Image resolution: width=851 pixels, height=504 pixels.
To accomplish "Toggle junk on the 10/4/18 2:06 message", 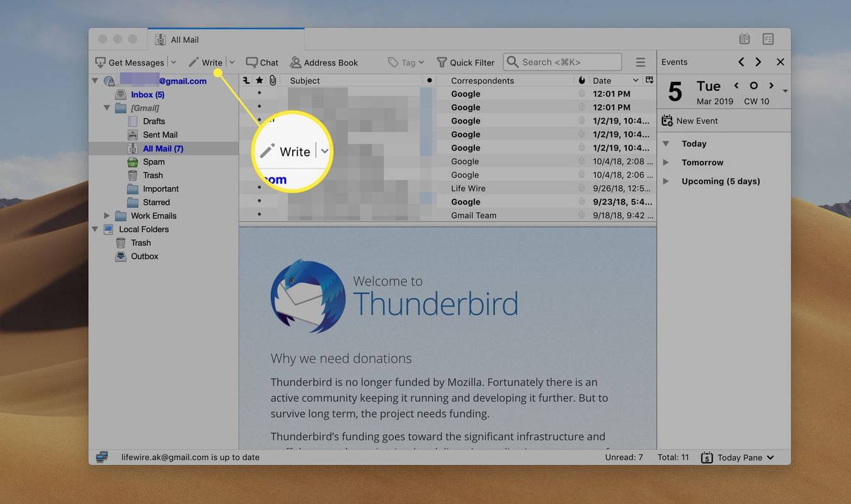I will pos(581,175).
